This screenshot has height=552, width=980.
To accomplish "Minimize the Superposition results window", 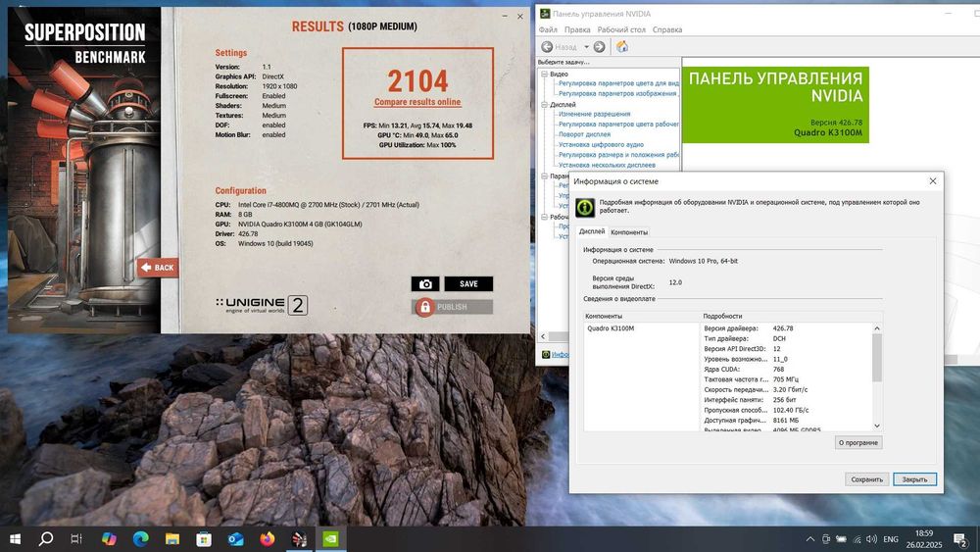I will (505, 17).
